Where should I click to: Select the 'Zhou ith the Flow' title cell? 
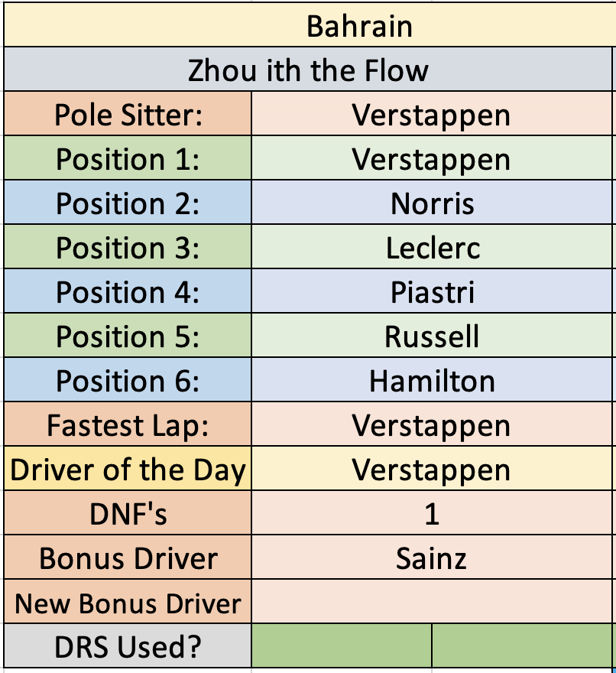[308, 70]
